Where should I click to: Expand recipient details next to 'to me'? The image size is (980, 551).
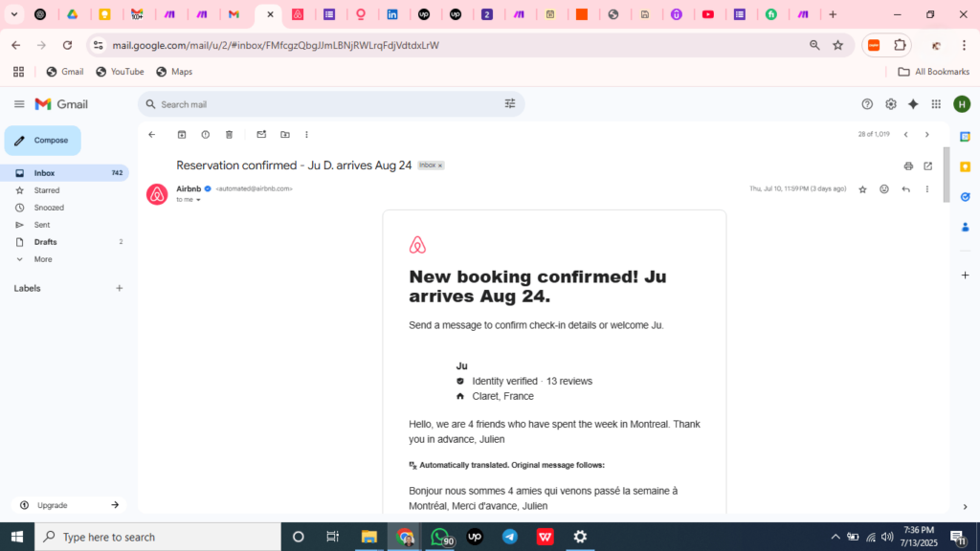[198, 200]
